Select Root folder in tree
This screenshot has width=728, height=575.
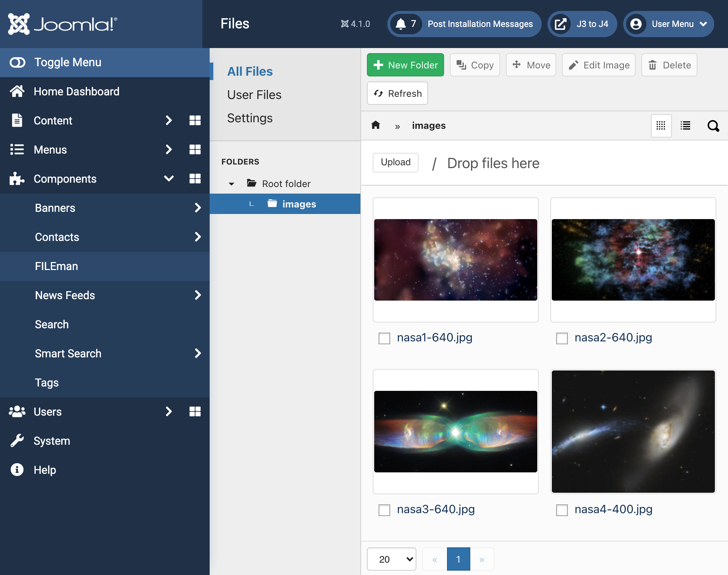tap(286, 184)
